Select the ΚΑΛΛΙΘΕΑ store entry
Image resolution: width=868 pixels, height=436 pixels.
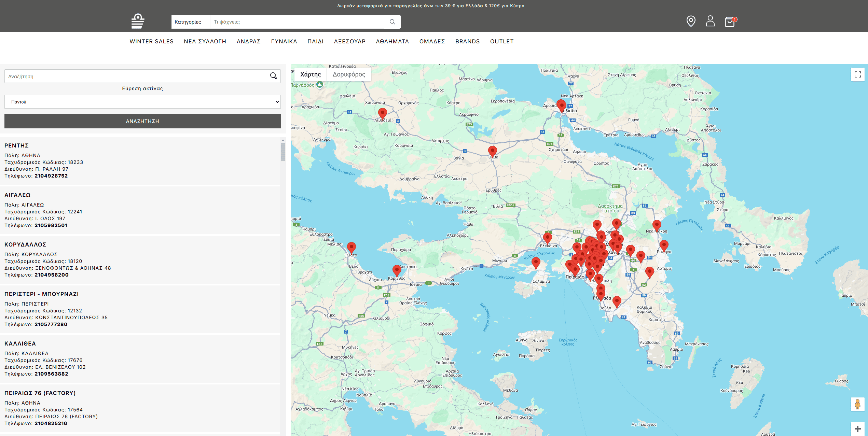pos(140,358)
